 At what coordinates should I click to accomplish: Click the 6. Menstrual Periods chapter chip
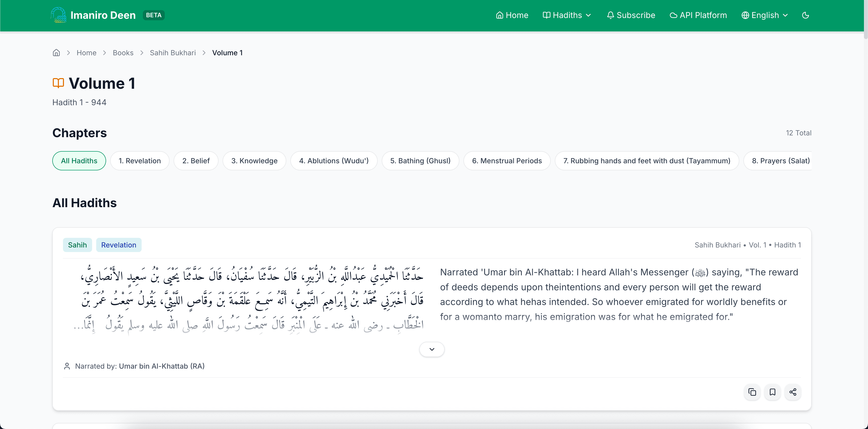coord(507,161)
